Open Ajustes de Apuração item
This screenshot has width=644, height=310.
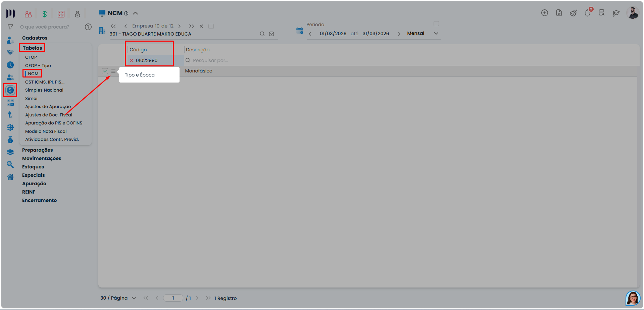(x=48, y=107)
